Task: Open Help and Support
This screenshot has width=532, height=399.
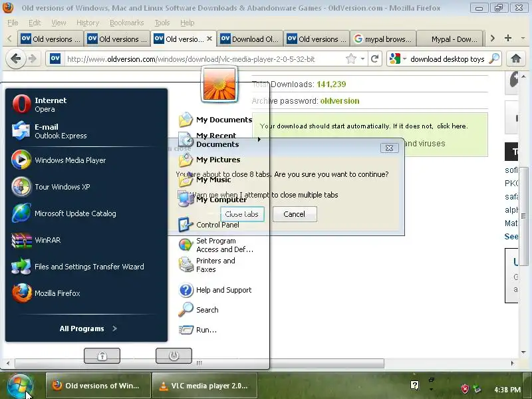Action: pyautogui.click(x=215, y=290)
